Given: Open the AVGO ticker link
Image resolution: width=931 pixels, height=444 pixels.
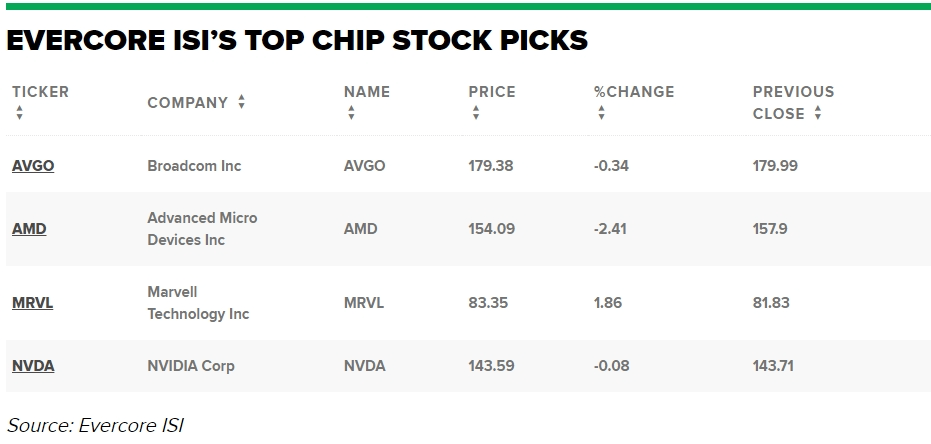Looking at the screenshot, I should point(33,166).
